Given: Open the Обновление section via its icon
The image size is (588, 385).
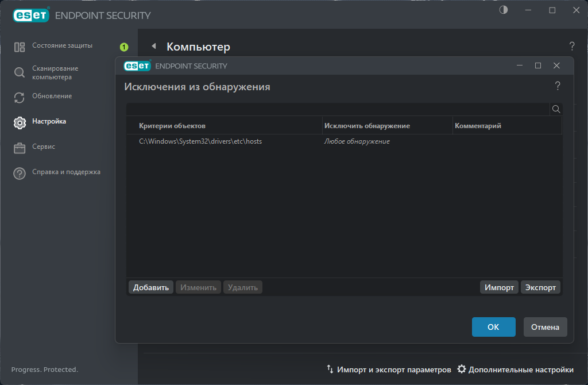Looking at the screenshot, I should coord(19,96).
